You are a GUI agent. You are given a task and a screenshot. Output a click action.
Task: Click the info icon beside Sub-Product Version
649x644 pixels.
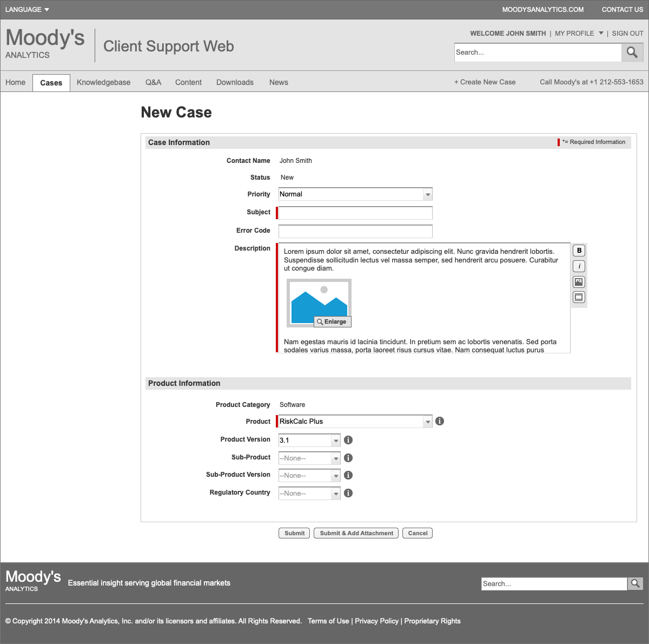pyautogui.click(x=348, y=475)
